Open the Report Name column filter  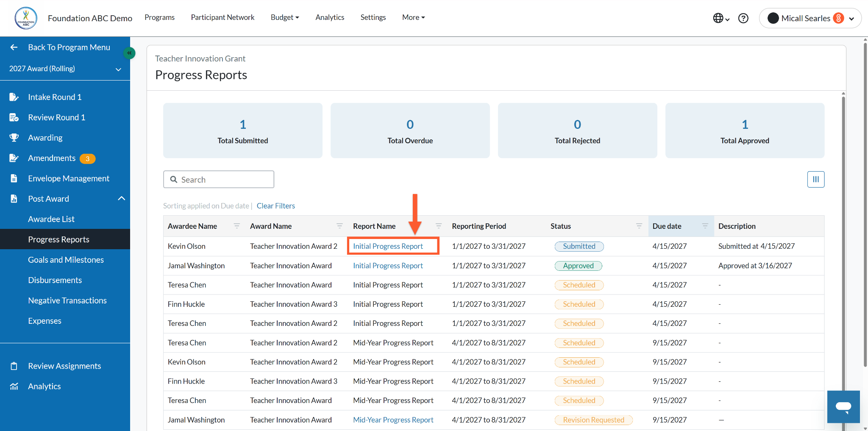click(x=439, y=226)
